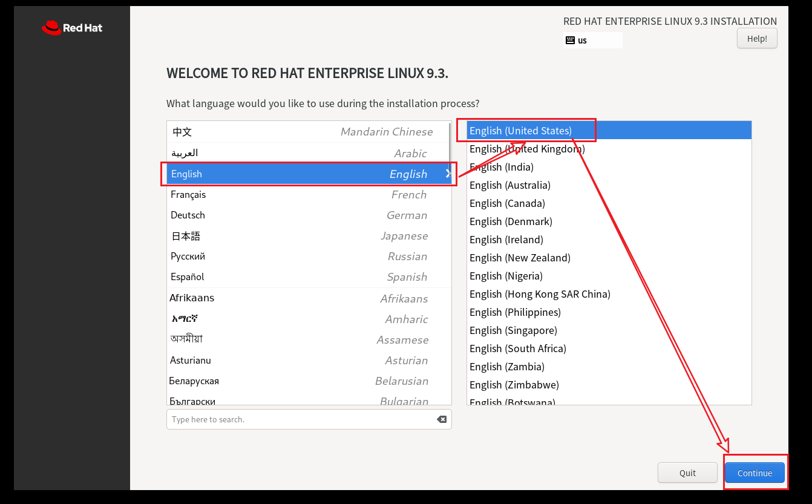Image resolution: width=812 pixels, height=504 pixels.
Task: Choose English (New Zealand) locale
Action: coord(609,257)
